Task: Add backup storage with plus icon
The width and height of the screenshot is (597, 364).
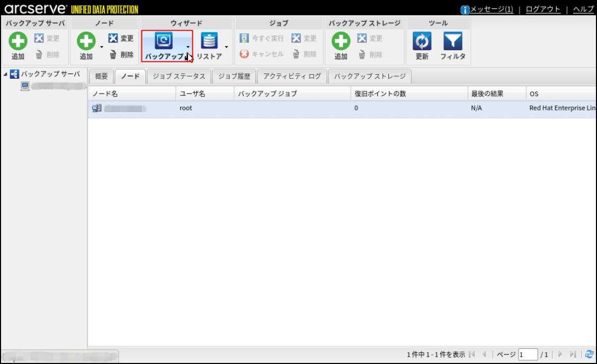Action: click(341, 46)
